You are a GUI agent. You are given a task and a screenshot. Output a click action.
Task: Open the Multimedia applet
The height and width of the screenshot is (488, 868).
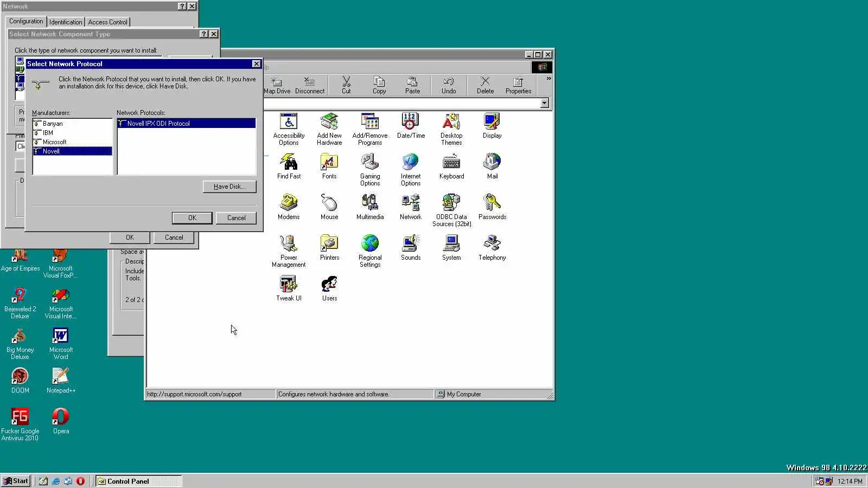(x=370, y=207)
